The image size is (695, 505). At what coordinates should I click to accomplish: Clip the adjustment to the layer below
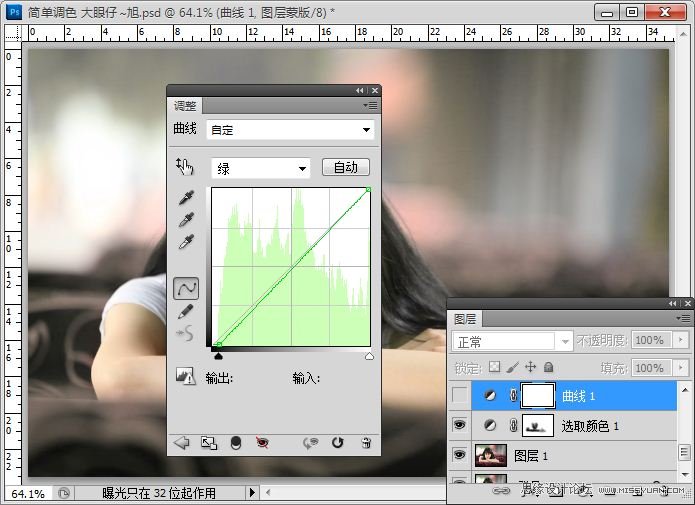[236, 442]
